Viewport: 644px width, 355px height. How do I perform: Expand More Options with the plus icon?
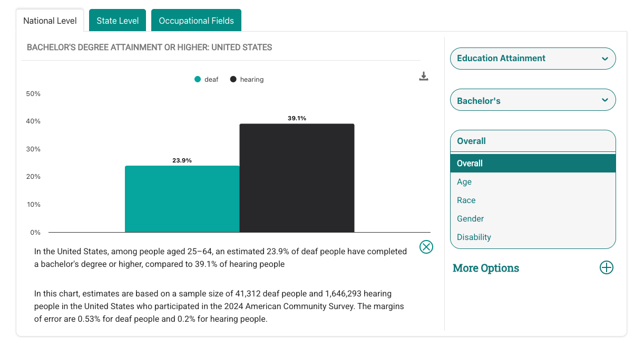tap(607, 267)
